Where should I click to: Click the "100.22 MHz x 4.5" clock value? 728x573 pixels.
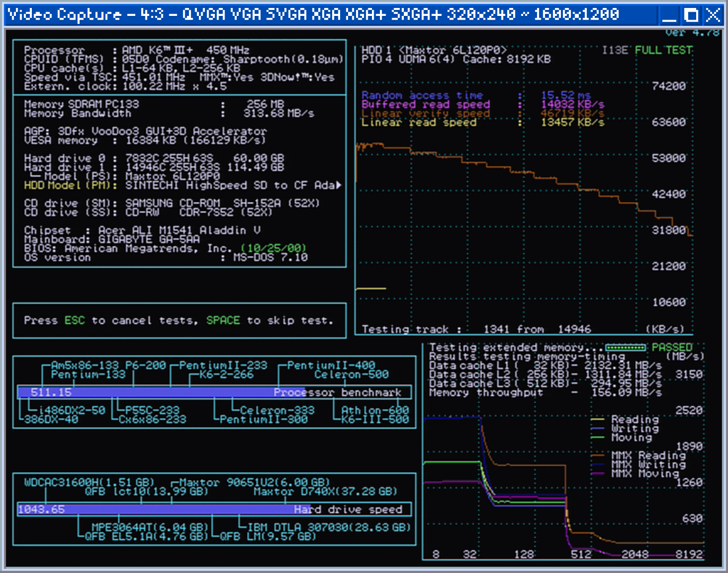[x=175, y=86]
